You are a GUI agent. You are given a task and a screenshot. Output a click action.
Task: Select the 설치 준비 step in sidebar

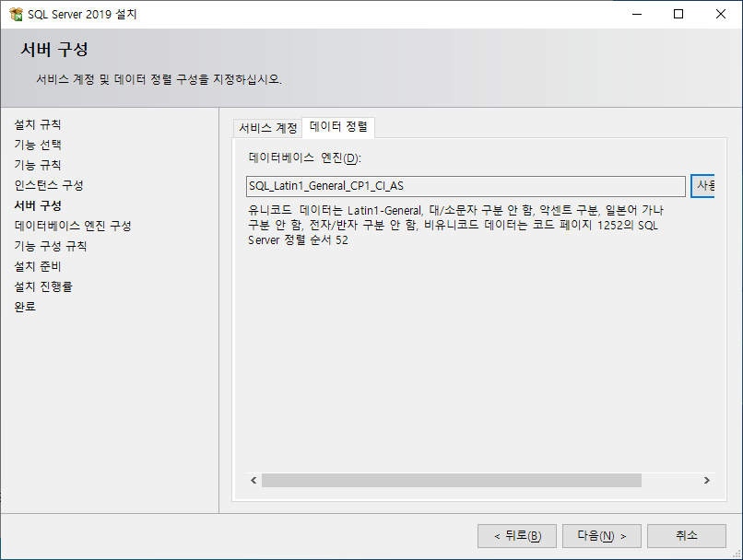[x=38, y=266]
